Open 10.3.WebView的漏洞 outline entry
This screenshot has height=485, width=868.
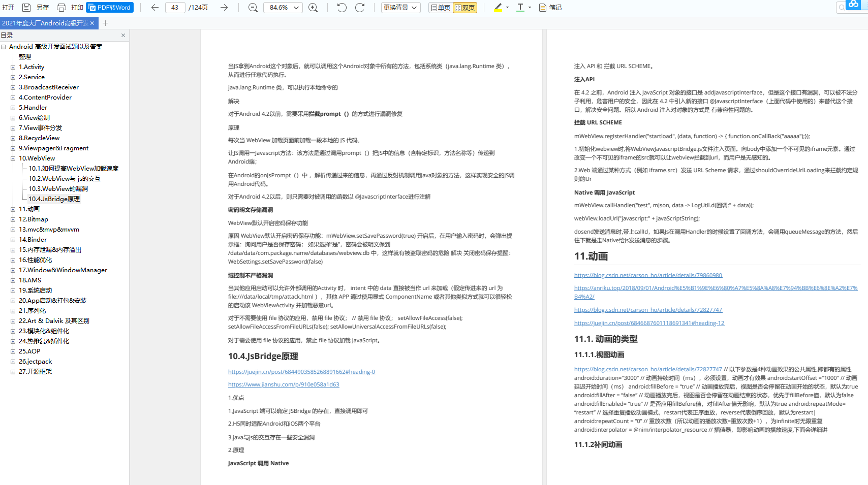tap(58, 189)
